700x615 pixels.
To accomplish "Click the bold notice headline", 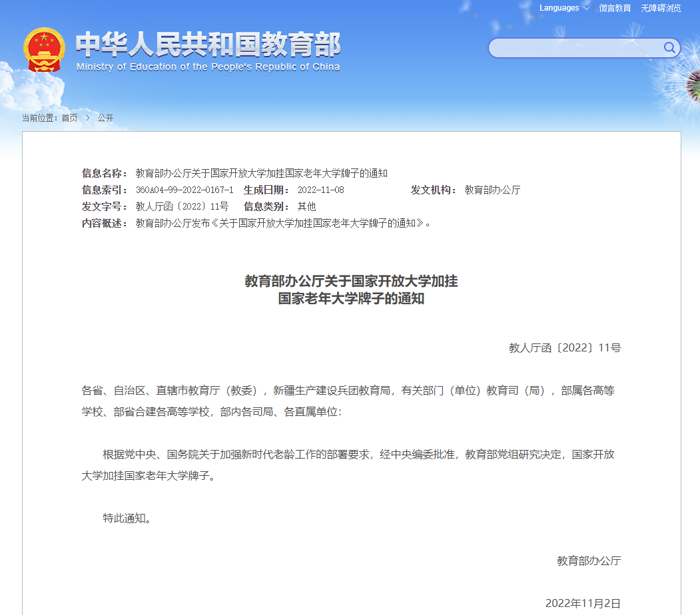I will (x=352, y=290).
